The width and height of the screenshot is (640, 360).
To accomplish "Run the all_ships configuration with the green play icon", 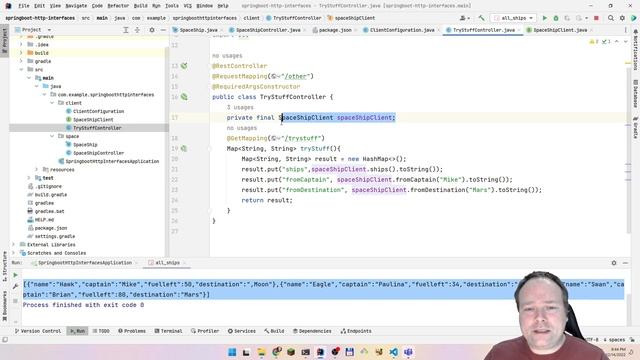I will tap(544, 18).
